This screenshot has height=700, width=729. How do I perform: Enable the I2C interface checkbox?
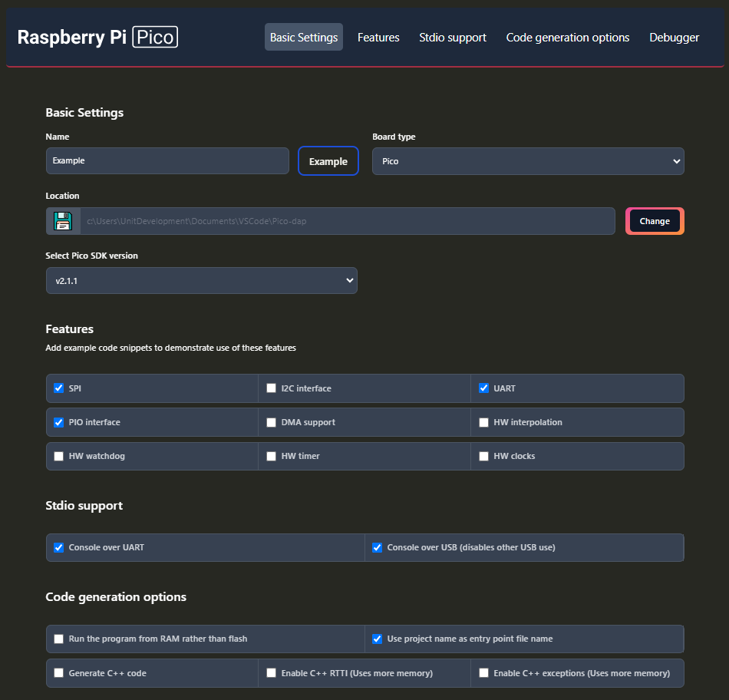coord(271,388)
